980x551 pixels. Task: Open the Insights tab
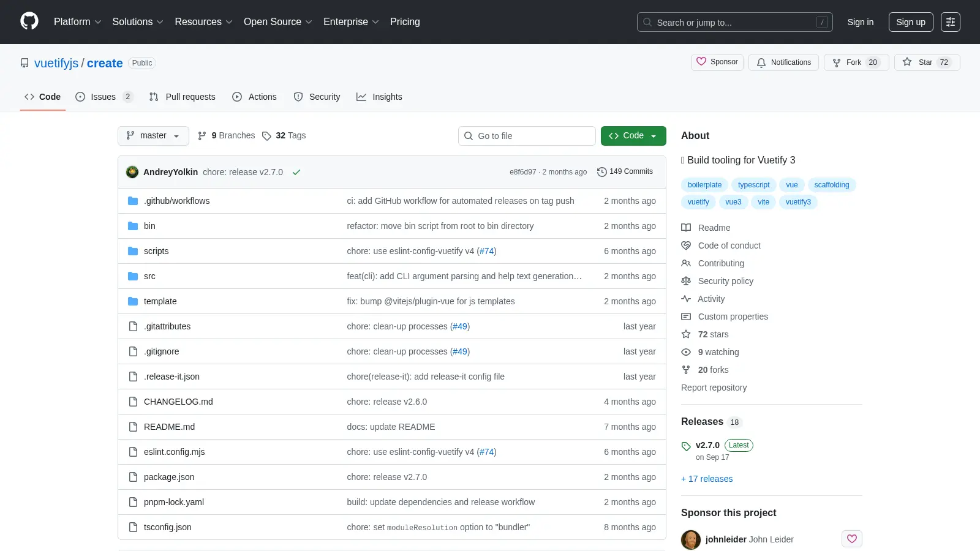tap(379, 97)
